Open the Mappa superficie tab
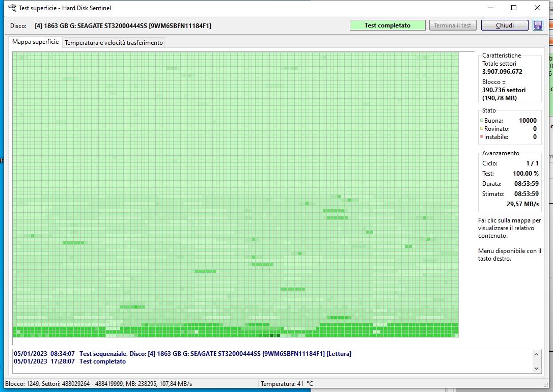This screenshot has width=553, height=392. [35, 42]
